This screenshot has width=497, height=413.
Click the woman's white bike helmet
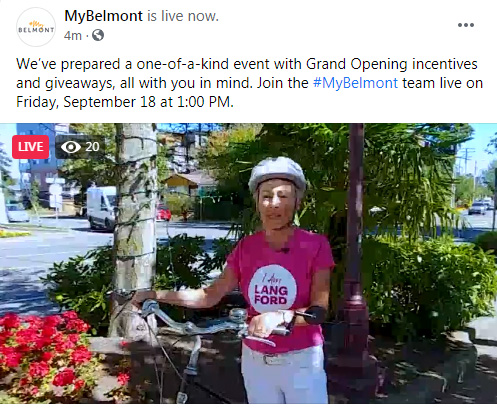point(277,174)
